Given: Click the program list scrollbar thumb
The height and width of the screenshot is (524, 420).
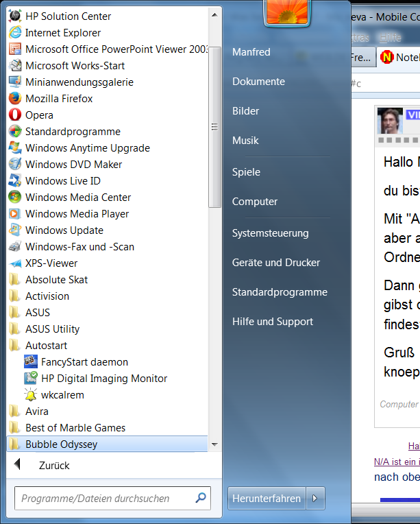Looking at the screenshot, I should click(x=214, y=127).
